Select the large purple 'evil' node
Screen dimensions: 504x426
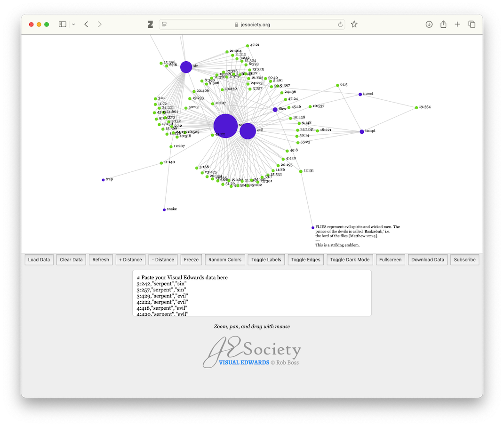[x=248, y=131]
